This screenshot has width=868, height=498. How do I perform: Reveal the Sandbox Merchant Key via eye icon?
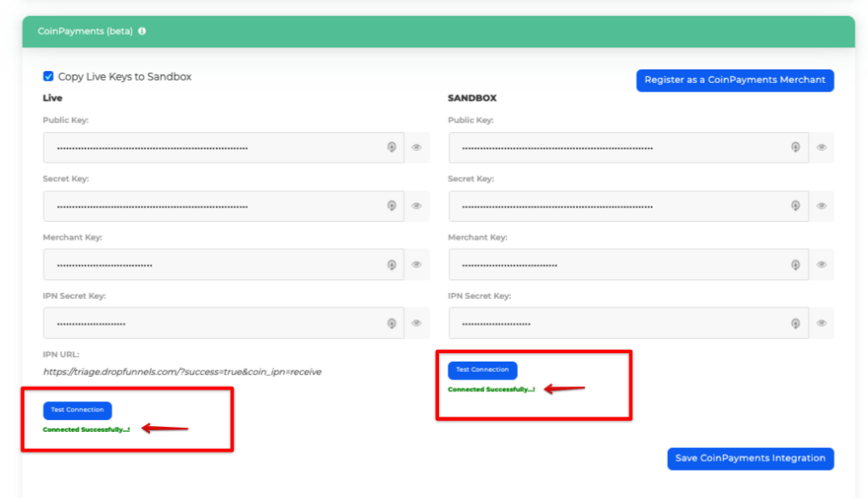(821, 264)
